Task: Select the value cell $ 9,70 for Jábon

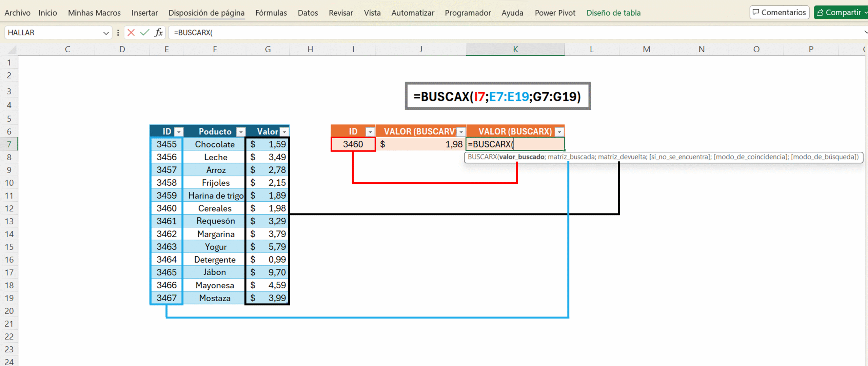Action: coord(268,272)
